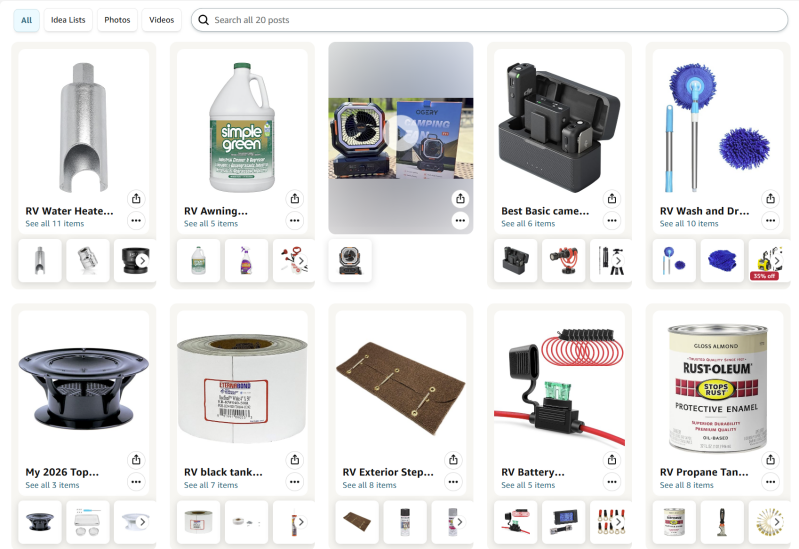Click the Search all 20 posts field

pos(489,20)
